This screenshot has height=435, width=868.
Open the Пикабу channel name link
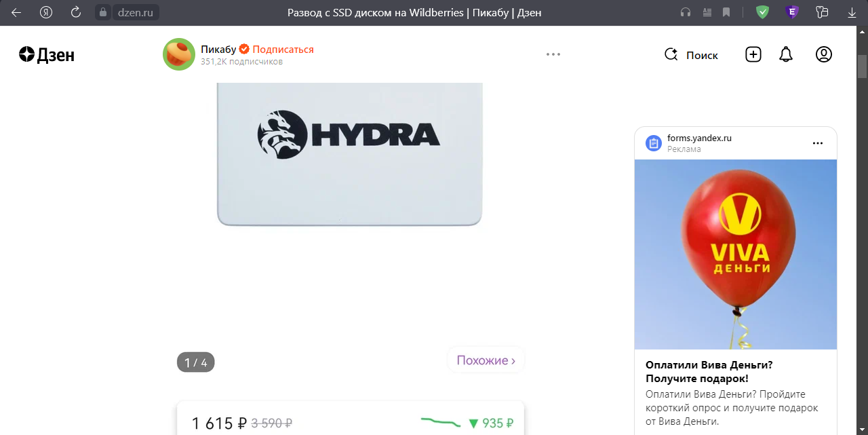218,49
